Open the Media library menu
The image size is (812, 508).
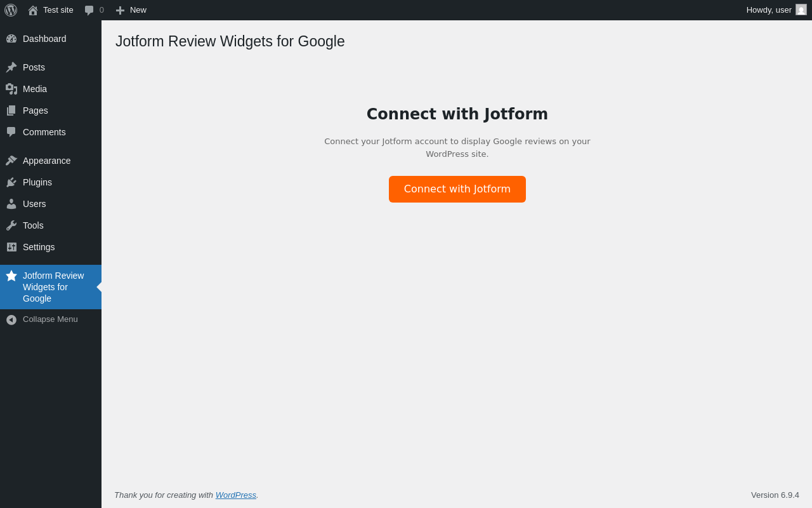[51, 89]
